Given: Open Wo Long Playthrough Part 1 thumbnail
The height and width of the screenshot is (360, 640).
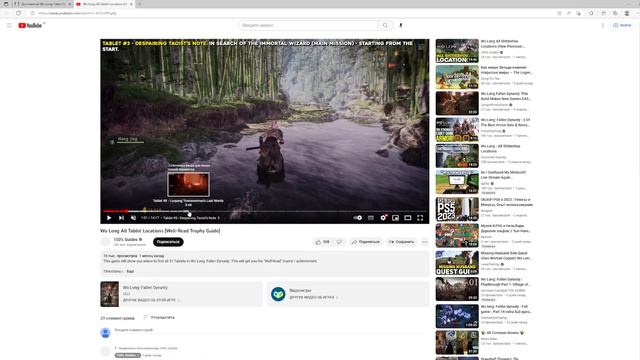Looking at the screenshot, I should (457, 289).
